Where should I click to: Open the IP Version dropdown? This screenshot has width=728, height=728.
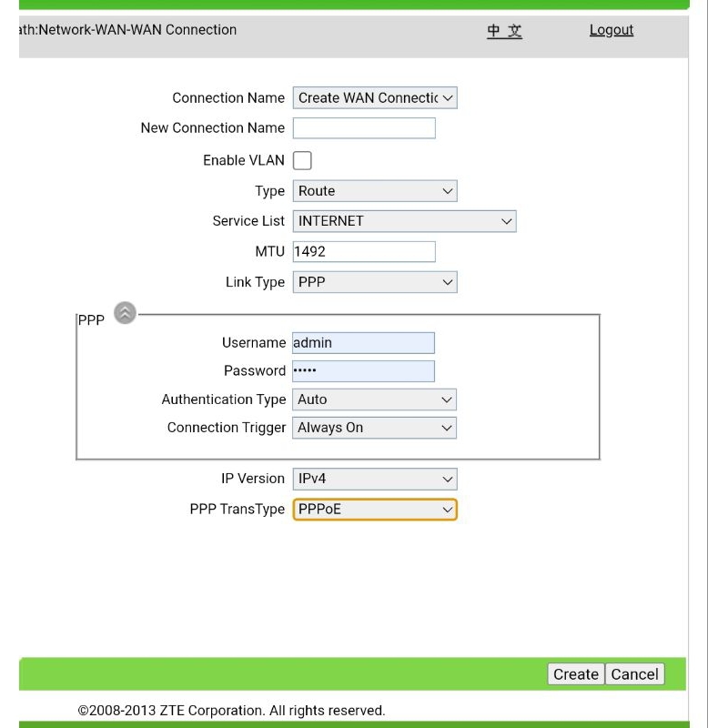(x=374, y=479)
